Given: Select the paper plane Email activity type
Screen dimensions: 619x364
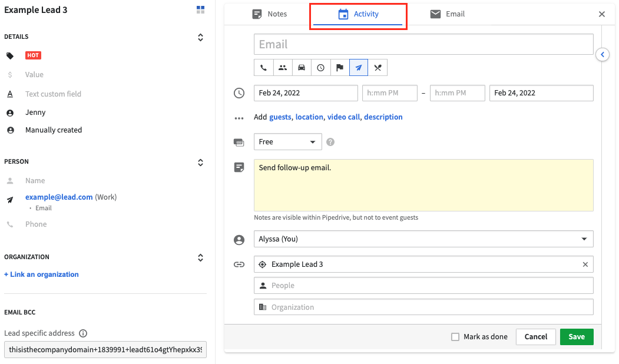Looking at the screenshot, I should point(359,68).
